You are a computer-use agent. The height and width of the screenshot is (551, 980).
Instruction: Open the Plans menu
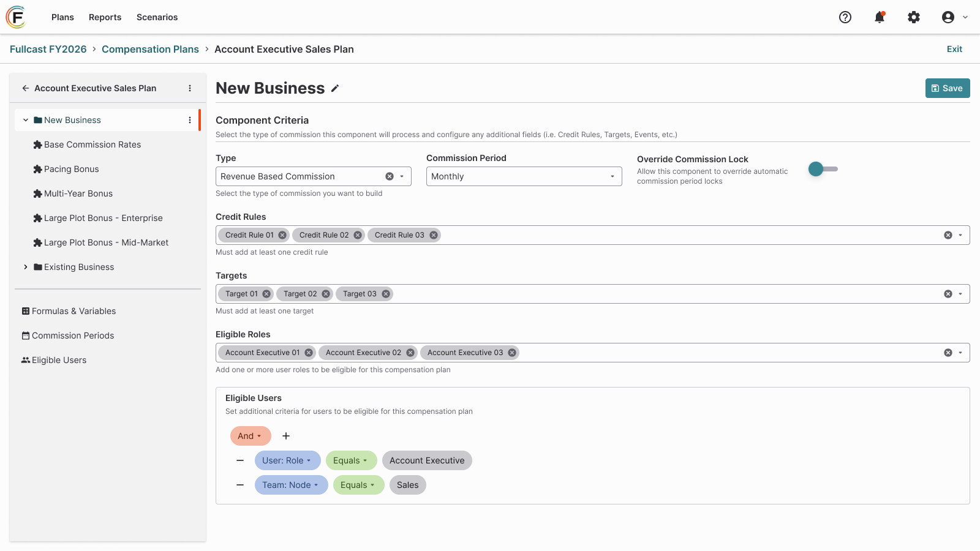(x=62, y=17)
